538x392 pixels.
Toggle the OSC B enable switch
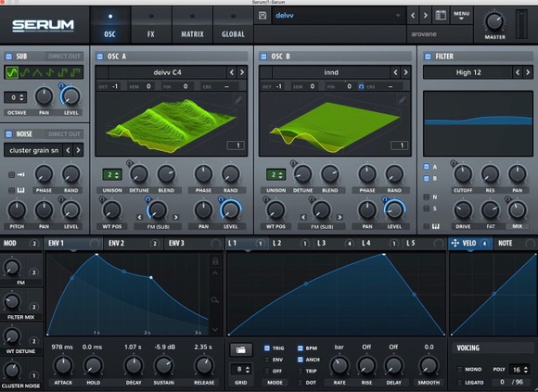tap(263, 57)
